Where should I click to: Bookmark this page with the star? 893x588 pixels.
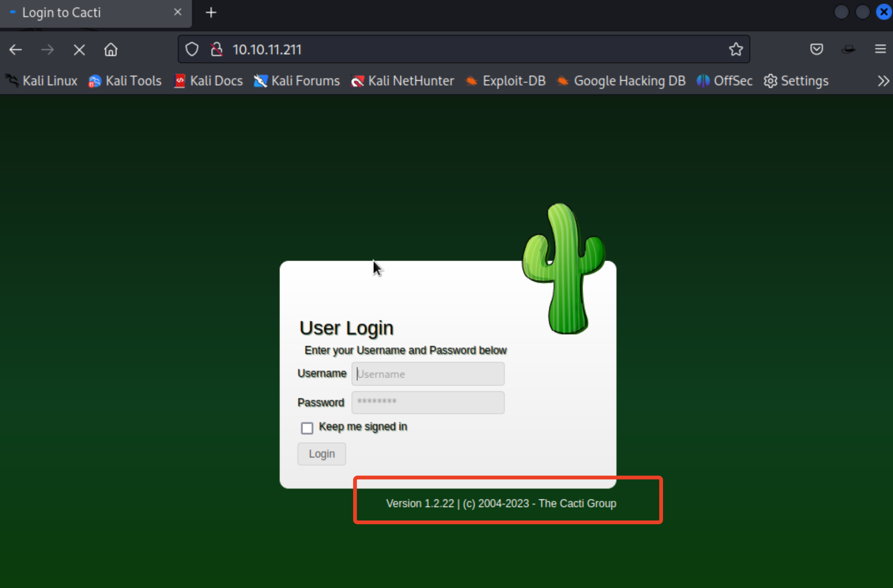click(736, 49)
